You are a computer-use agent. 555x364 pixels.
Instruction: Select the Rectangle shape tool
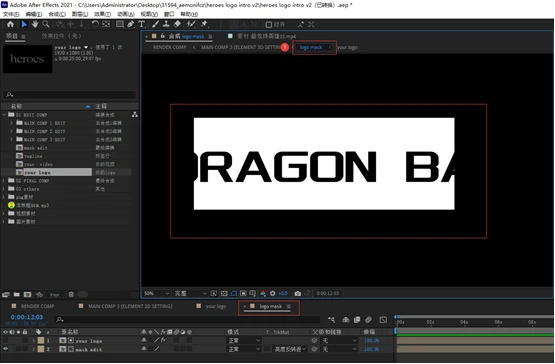[x=120, y=24]
